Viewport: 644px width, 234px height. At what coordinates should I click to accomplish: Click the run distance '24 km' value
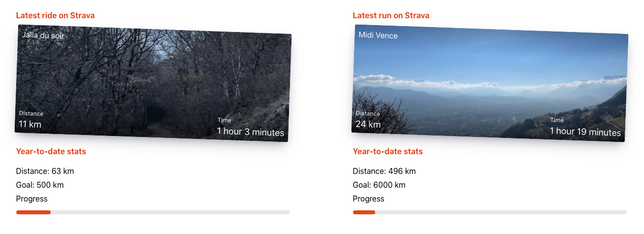[368, 124]
